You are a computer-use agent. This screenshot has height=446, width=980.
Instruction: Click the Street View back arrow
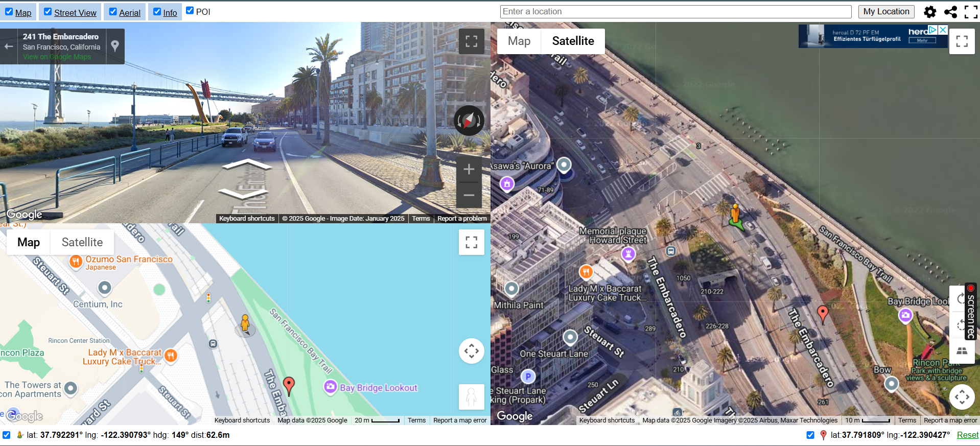coord(9,46)
